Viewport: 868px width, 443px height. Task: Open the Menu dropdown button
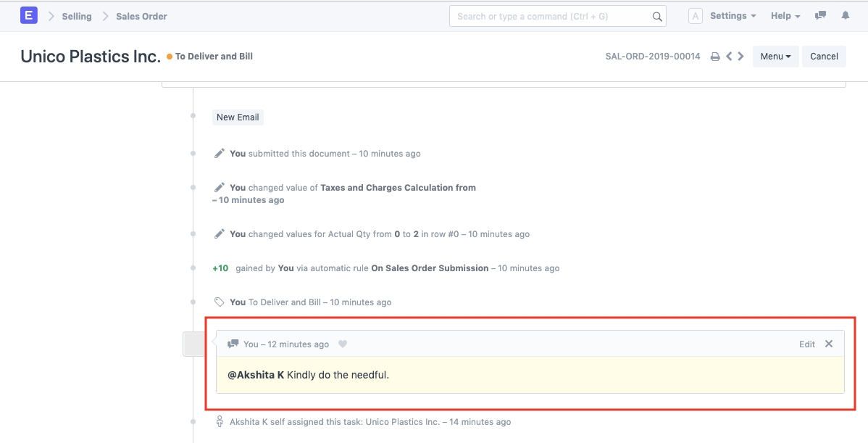tap(775, 57)
